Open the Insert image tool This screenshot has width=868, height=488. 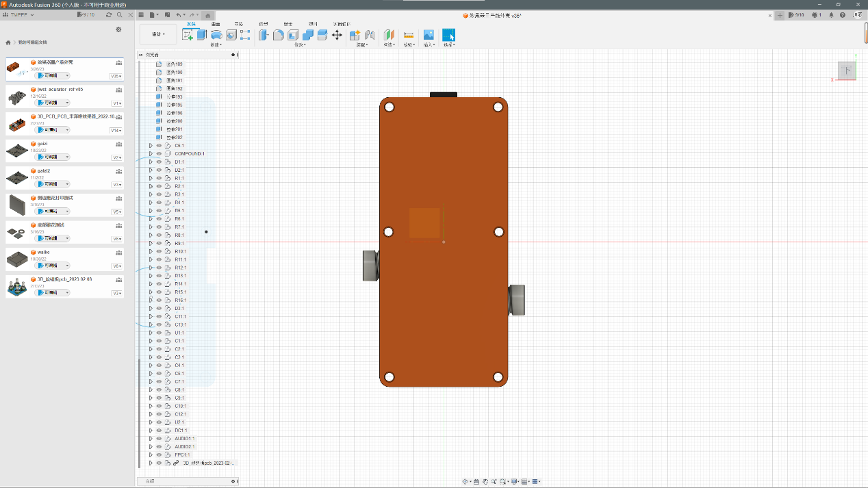pyautogui.click(x=429, y=35)
